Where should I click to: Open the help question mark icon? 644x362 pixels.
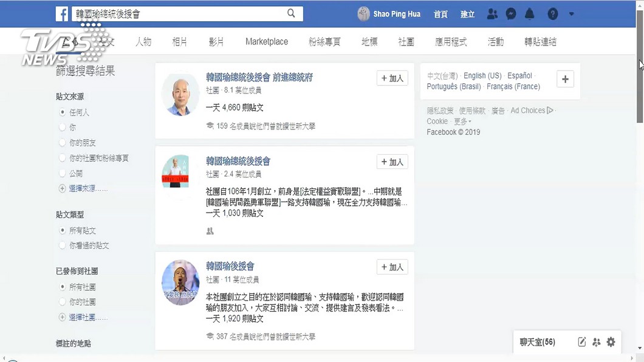(553, 14)
